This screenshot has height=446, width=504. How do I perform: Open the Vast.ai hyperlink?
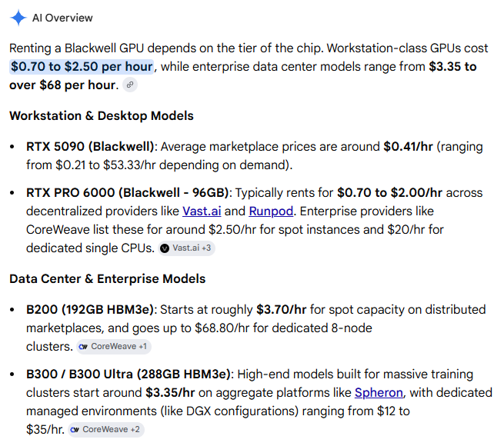click(202, 211)
